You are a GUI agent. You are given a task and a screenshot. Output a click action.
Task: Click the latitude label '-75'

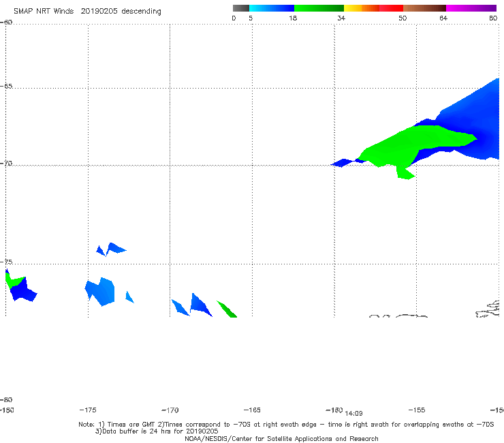coord(6,262)
